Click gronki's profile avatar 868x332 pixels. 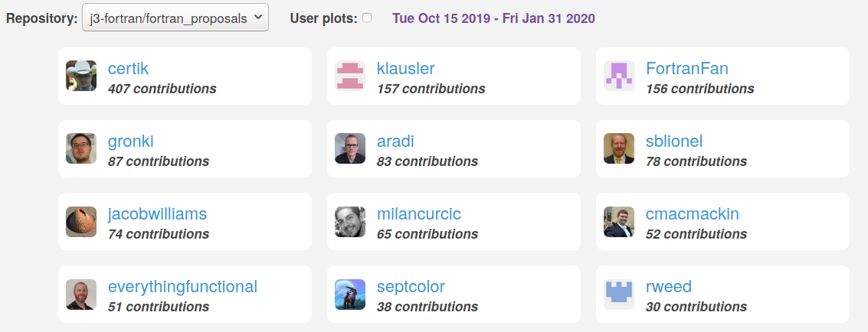pyautogui.click(x=80, y=148)
